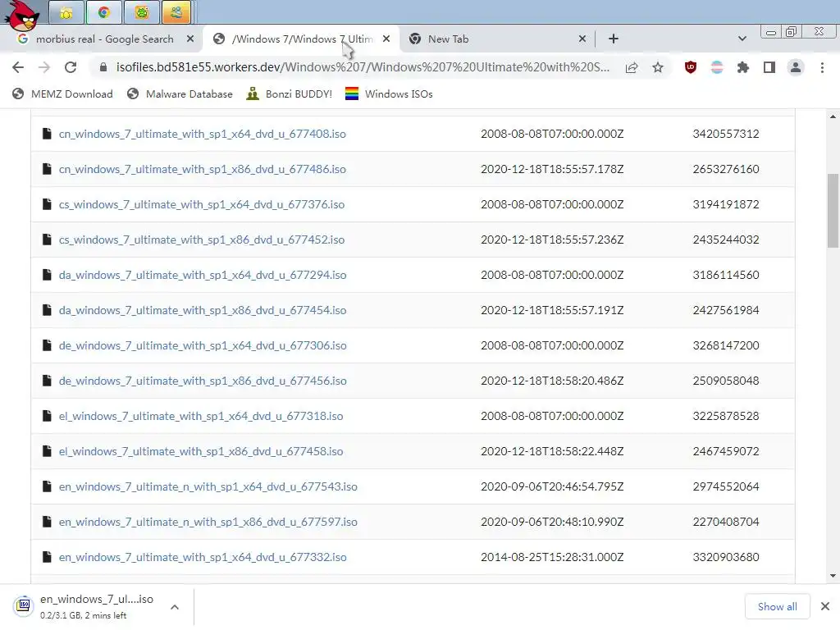Click file icon beside en_n x64 677543 iso
Screen dimensions: 840x630
(x=47, y=486)
